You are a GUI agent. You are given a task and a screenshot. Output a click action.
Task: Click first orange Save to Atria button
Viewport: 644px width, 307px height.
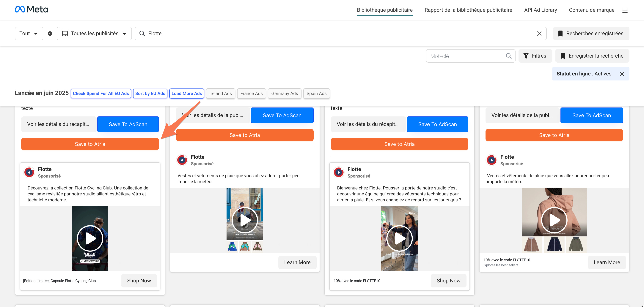pos(90,144)
